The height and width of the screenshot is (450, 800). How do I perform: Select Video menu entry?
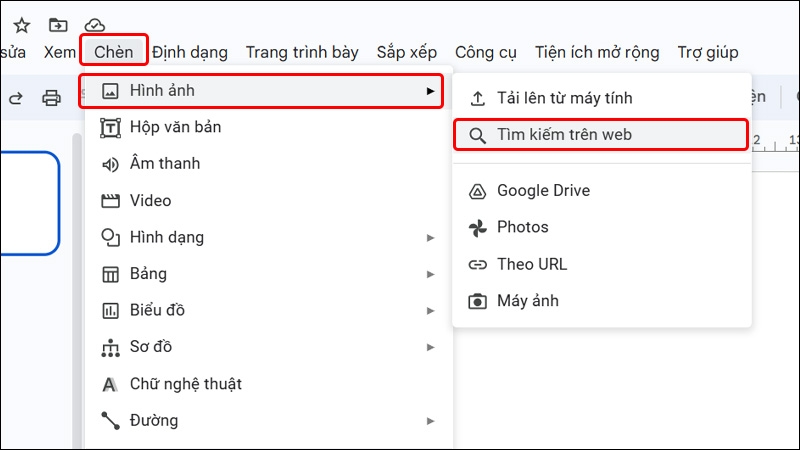268,201
